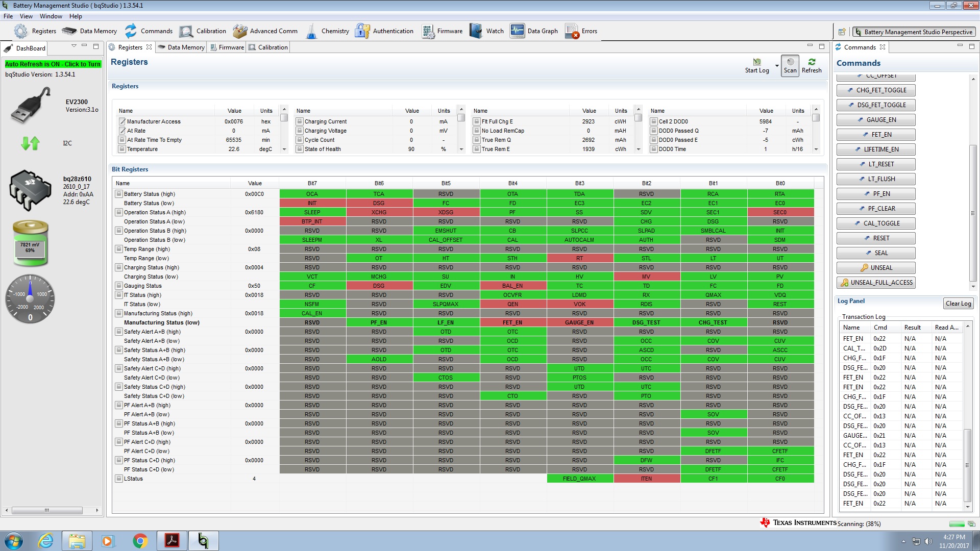Toggle the True Rem Q register checkbox
Image resolution: width=980 pixels, height=551 pixels.
(477, 140)
